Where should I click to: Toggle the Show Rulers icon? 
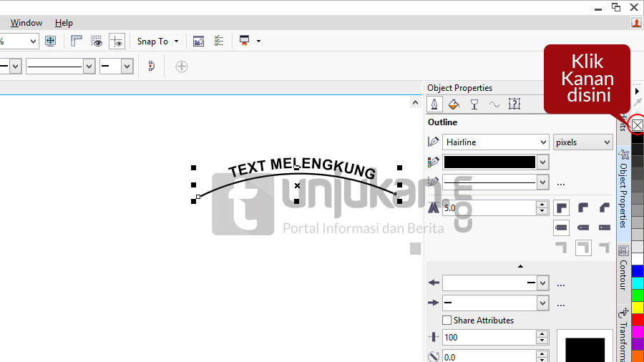coord(77,41)
